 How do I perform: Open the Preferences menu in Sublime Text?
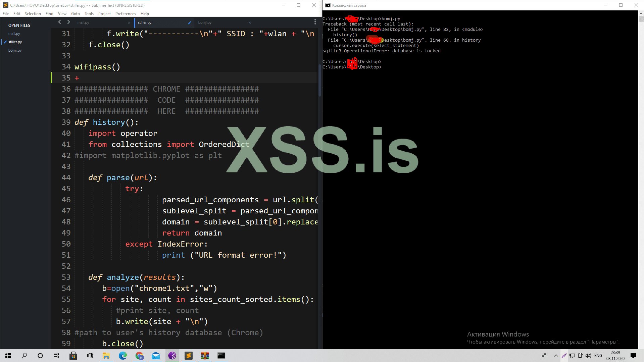click(125, 14)
